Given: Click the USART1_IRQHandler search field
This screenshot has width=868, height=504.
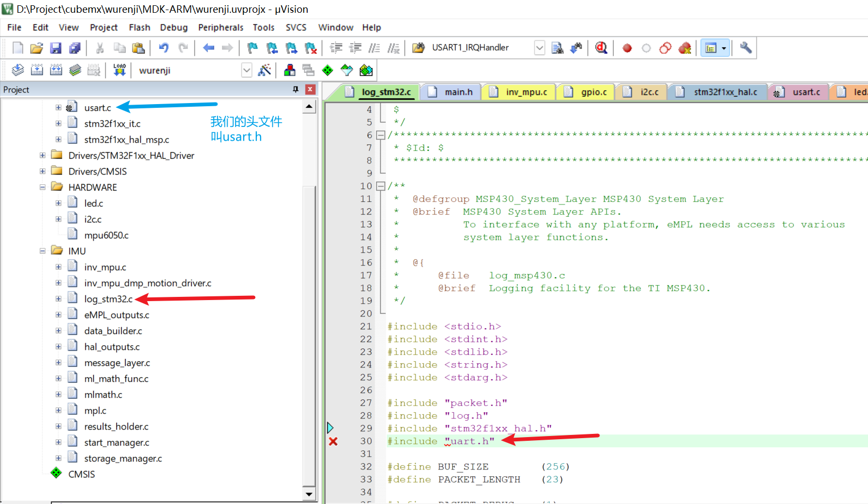Looking at the screenshot, I should tap(482, 48).
